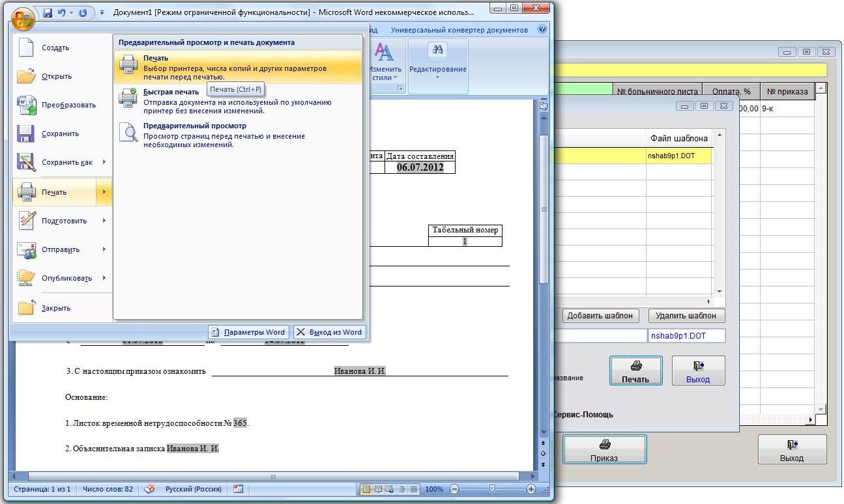
Task: Click the Печать printer icon in left menu
Action: 27,192
